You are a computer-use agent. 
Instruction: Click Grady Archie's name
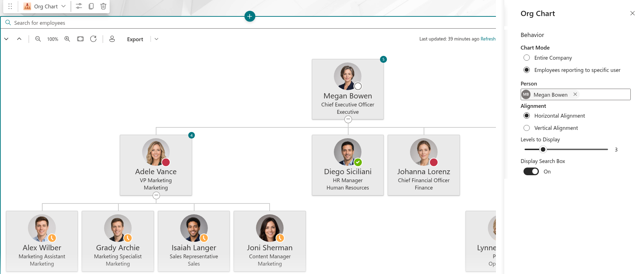(118, 247)
